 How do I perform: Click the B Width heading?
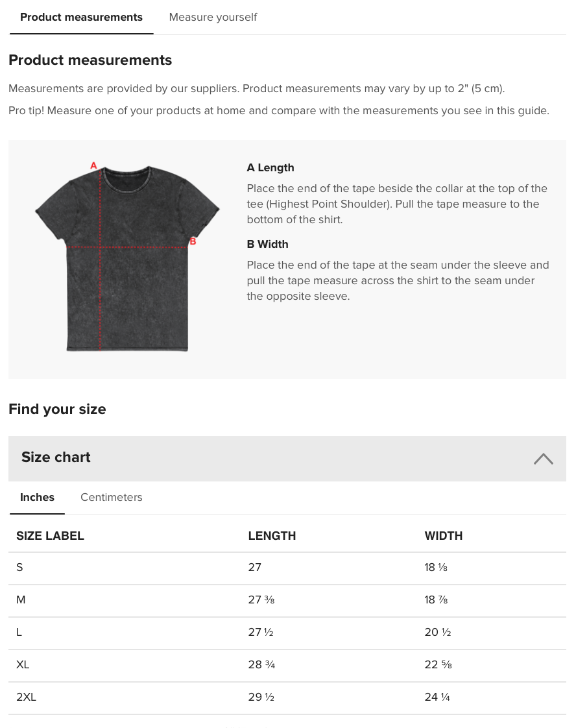[x=267, y=245]
